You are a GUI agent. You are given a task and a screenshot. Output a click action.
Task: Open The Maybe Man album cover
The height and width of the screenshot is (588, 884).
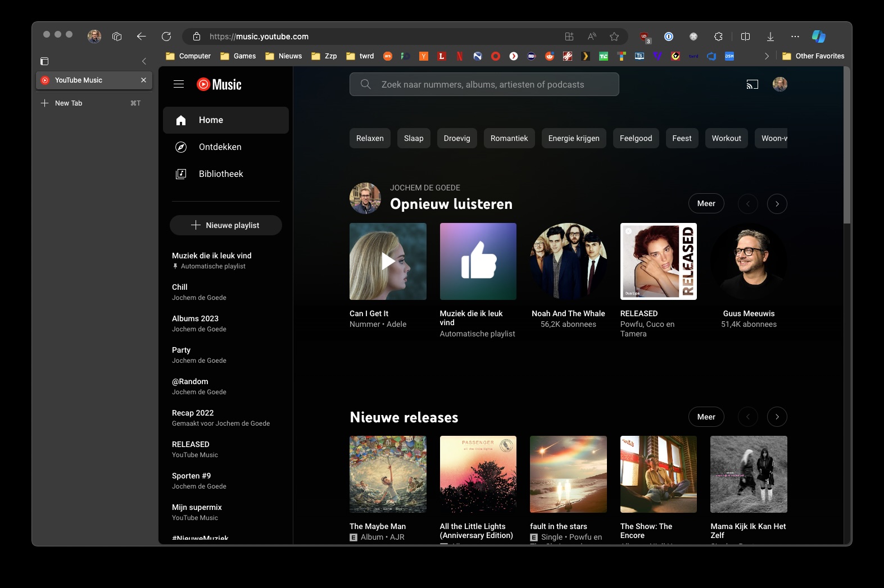388,474
